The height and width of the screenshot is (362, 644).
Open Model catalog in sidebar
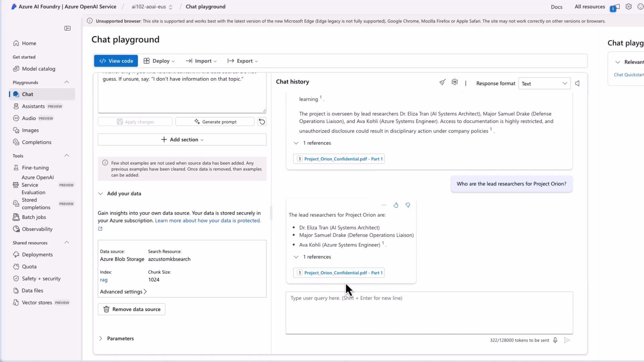pyautogui.click(x=34, y=69)
